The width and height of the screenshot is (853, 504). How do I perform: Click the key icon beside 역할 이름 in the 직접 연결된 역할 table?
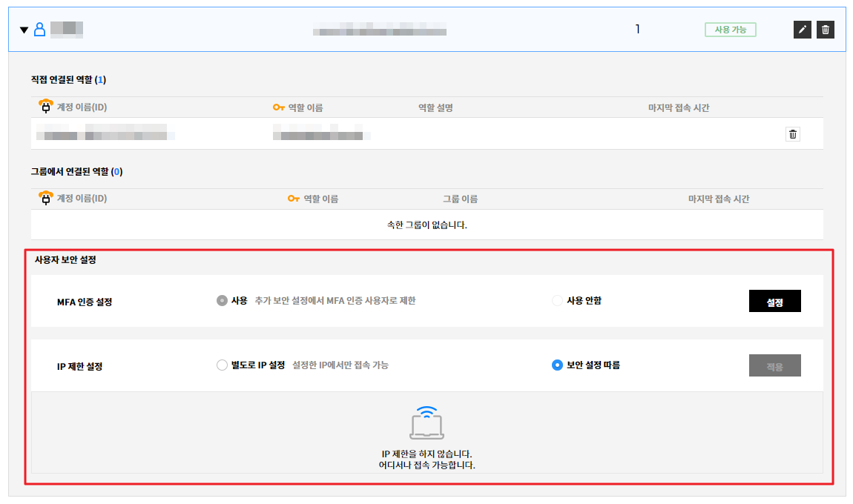click(x=279, y=107)
